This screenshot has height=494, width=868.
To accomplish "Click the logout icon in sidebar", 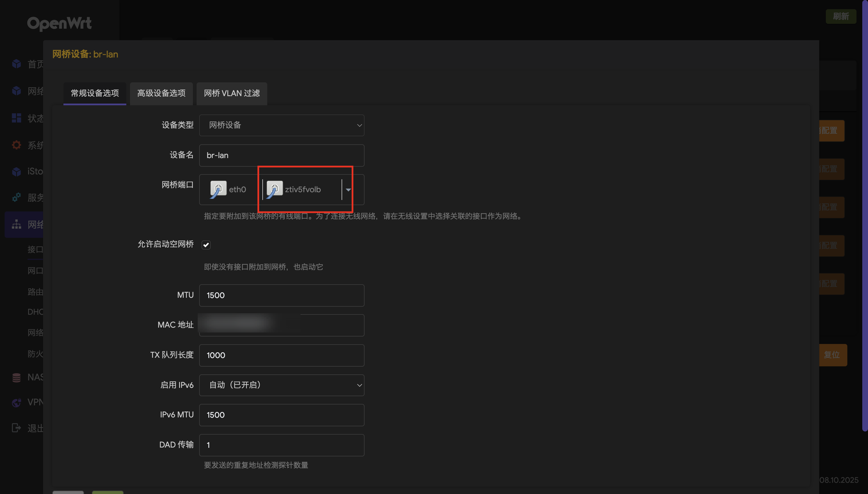I will click(16, 428).
